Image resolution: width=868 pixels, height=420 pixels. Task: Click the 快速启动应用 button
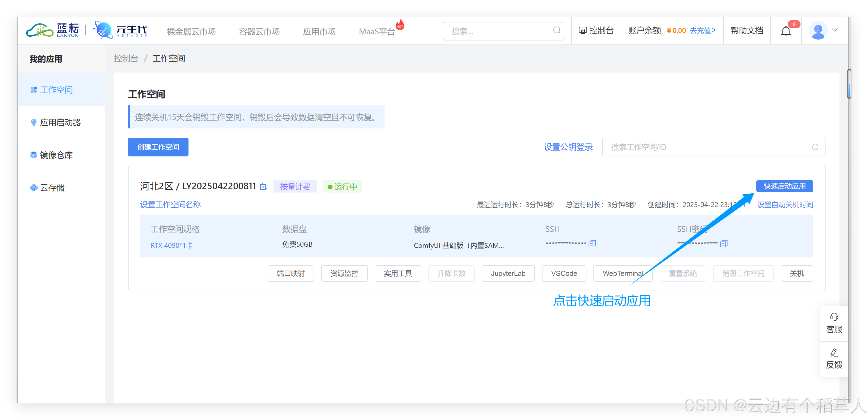[x=784, y=186]
